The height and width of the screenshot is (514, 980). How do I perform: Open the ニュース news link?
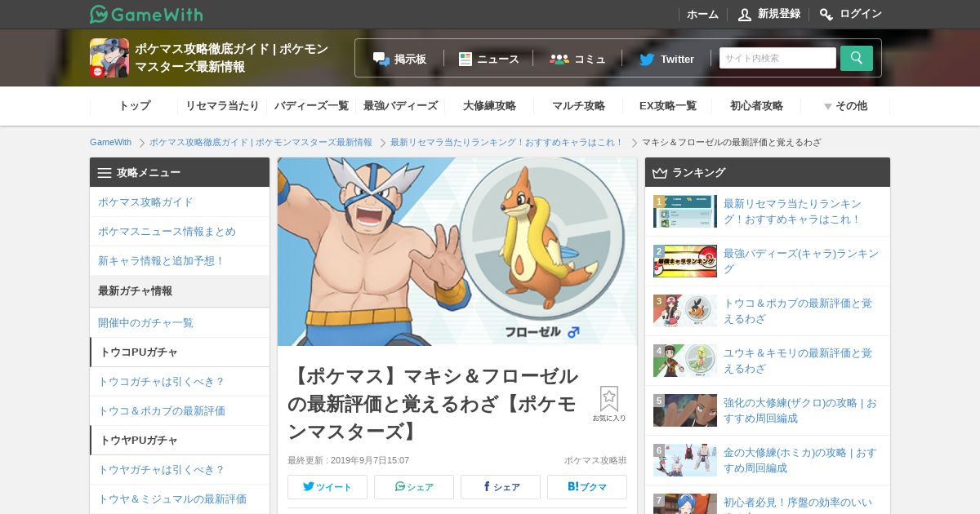tap(488, 59)
